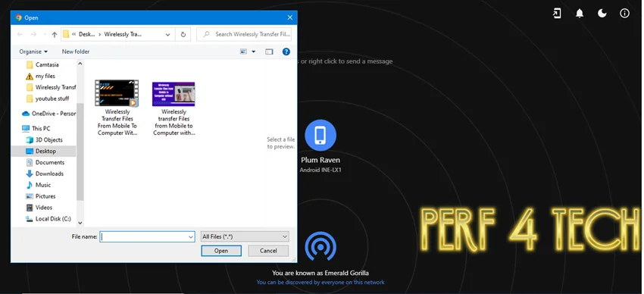644x294 pixels.
Task: Open the about info icon
Action: click(x=624, y=14)
